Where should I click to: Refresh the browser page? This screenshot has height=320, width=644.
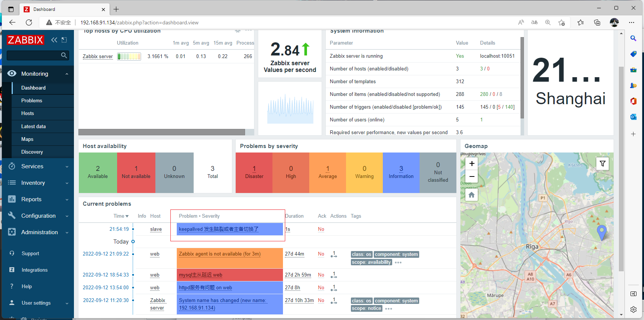point(29,22)
